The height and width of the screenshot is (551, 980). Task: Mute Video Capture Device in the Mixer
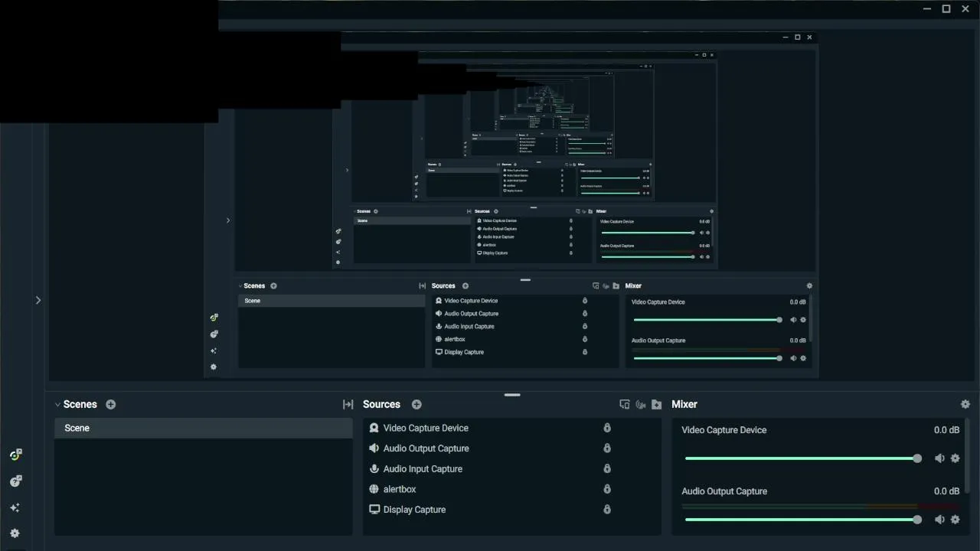[x=939, y=458]
